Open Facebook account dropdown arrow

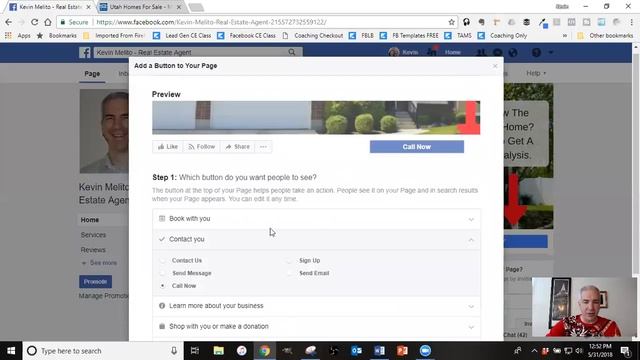(551, 52)
